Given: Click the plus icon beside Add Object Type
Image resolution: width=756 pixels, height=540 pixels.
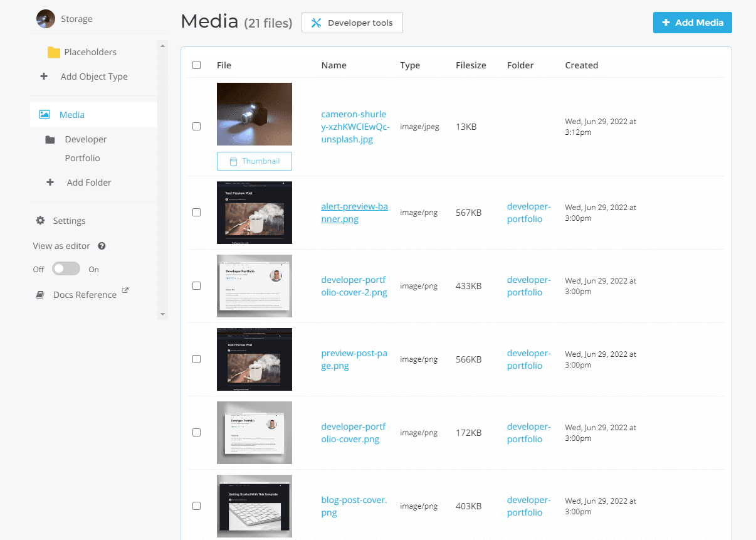Looking at the screenshot, I should [x=44, y=77].
